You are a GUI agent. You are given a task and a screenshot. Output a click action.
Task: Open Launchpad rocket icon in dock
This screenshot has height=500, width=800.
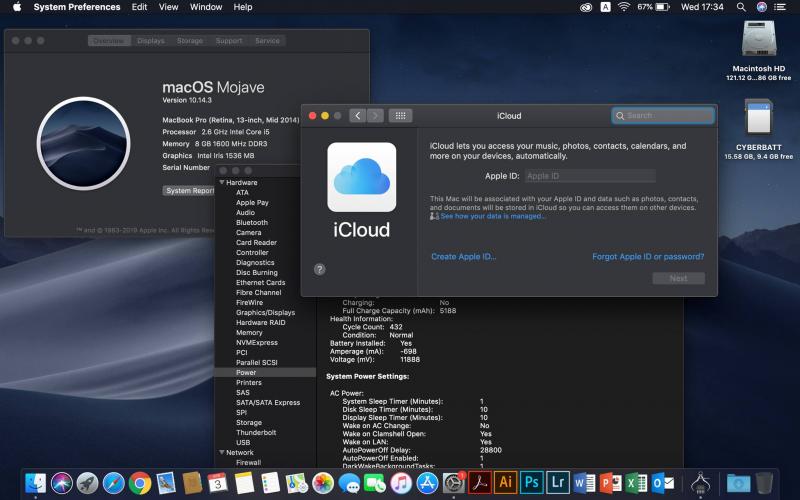(87, 483)
